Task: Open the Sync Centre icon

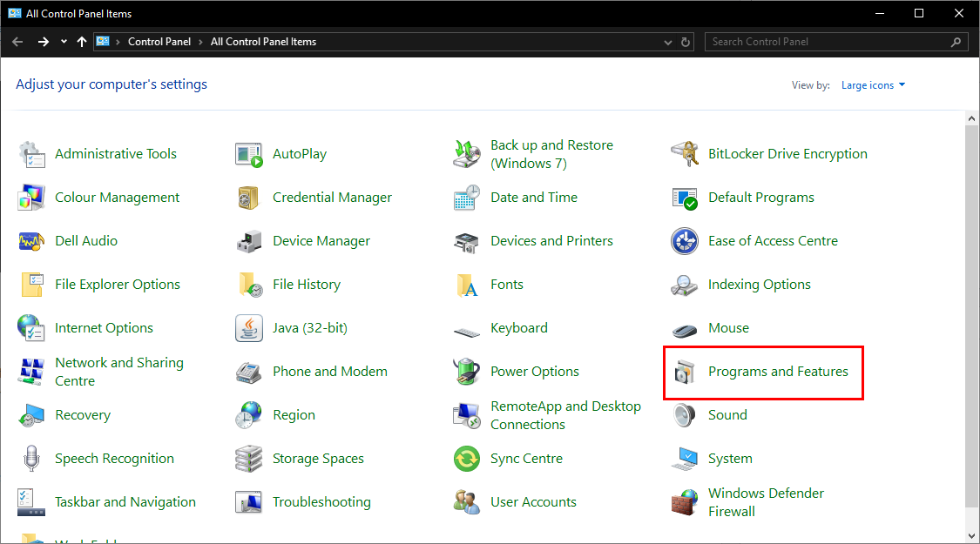Action: click(x=467, y=459)
